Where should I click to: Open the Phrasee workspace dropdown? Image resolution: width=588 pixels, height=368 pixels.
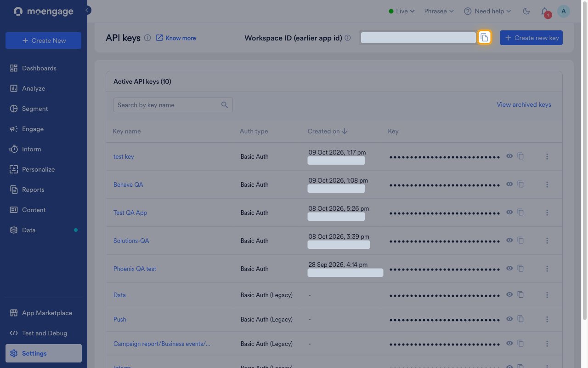439,11
